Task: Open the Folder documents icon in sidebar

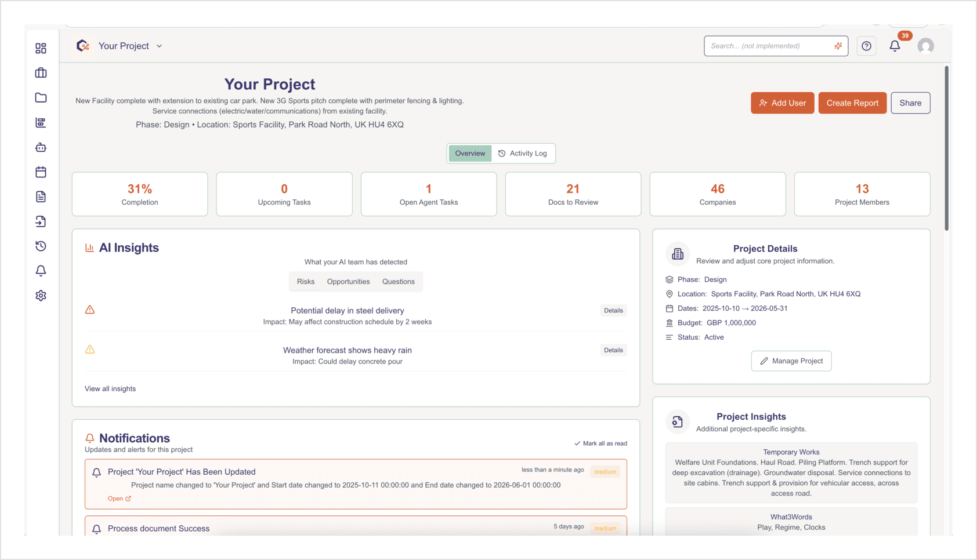Action: [41, 97]
